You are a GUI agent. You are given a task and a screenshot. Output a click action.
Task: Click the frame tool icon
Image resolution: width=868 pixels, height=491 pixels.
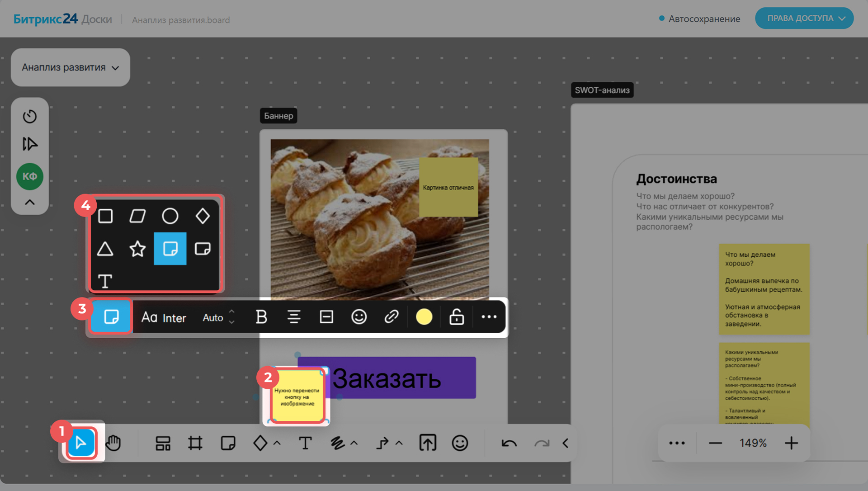(x=195, y=443)
